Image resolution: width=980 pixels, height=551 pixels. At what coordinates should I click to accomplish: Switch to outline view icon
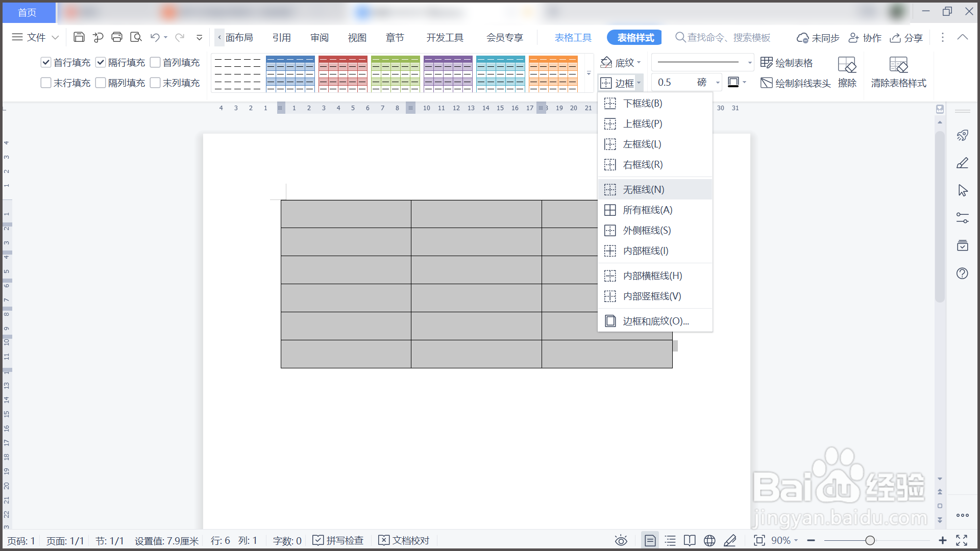[x=670, y=540]
